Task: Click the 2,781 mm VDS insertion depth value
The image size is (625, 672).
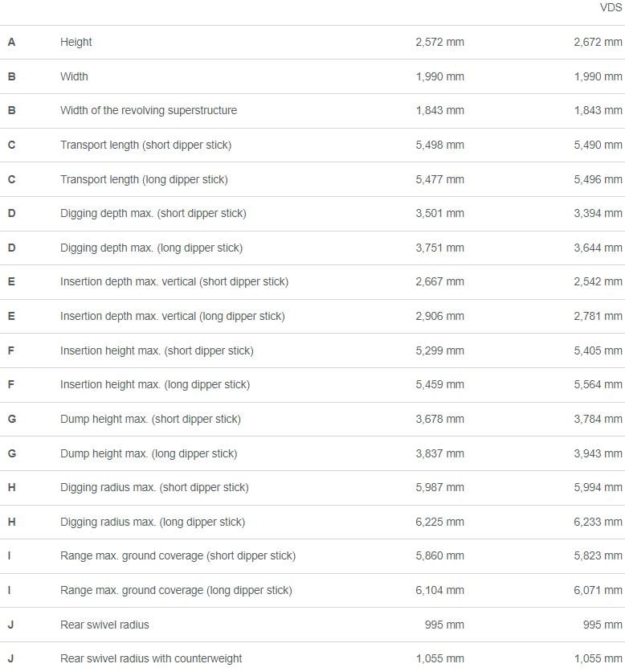Action: 598,316
